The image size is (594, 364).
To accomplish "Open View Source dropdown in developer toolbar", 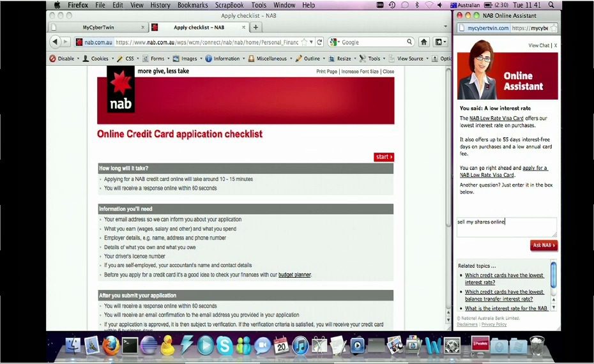I will 408,59.
